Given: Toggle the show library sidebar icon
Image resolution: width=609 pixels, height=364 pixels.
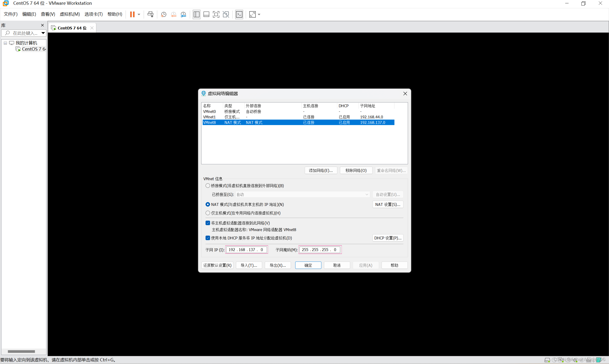Looking at the screenshot, I should tap(196, 14).
